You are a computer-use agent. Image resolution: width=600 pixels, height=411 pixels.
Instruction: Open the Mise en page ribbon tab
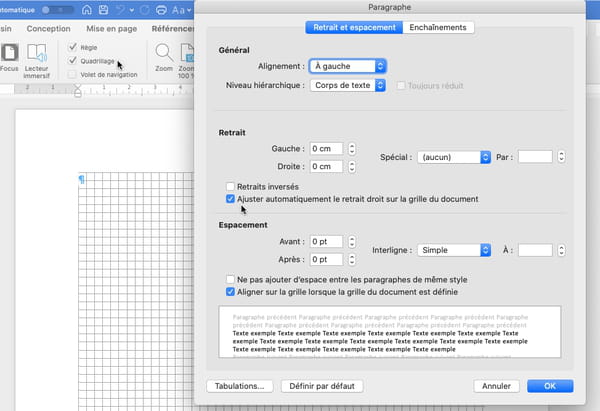111,30
